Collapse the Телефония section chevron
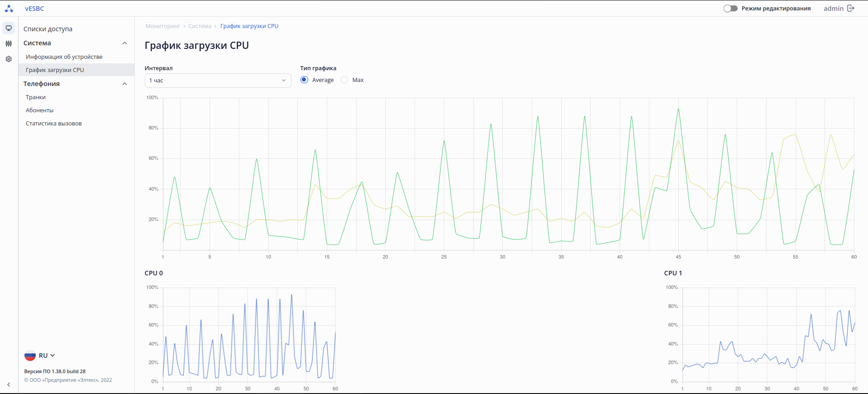The image size is (868, 394). pyautogui.click(x=125, y=84)
